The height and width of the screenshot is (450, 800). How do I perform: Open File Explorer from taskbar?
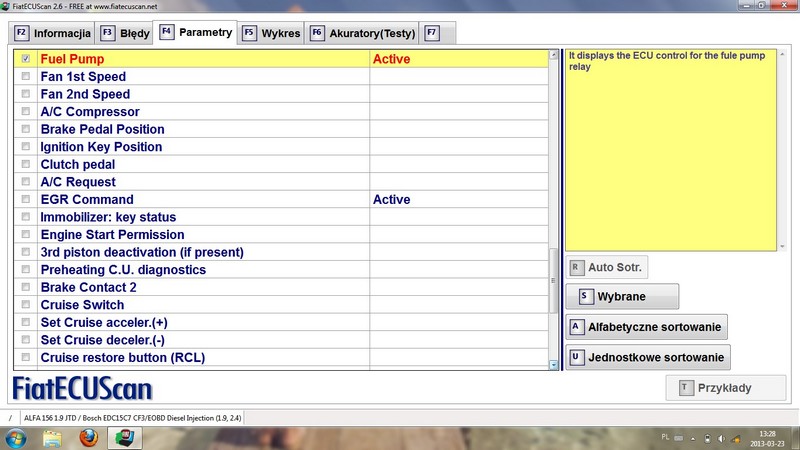point(52,439)
